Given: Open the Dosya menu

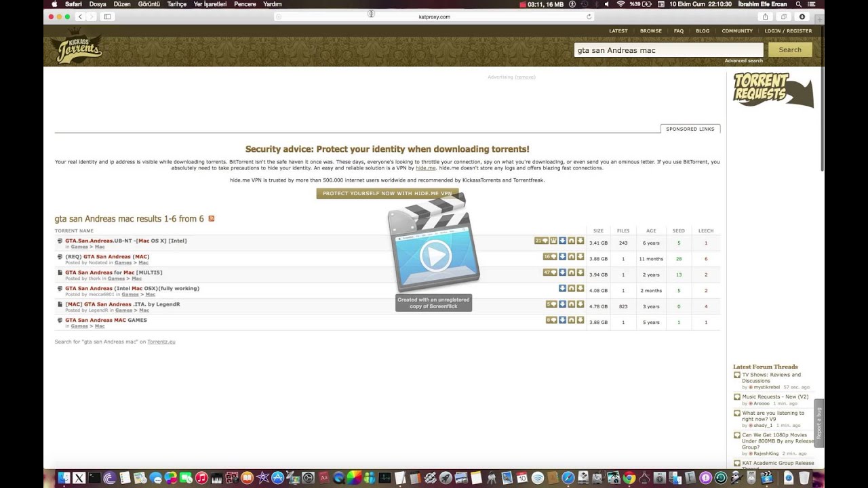Looking at the screenshot, I should click(x=98, y=4).
